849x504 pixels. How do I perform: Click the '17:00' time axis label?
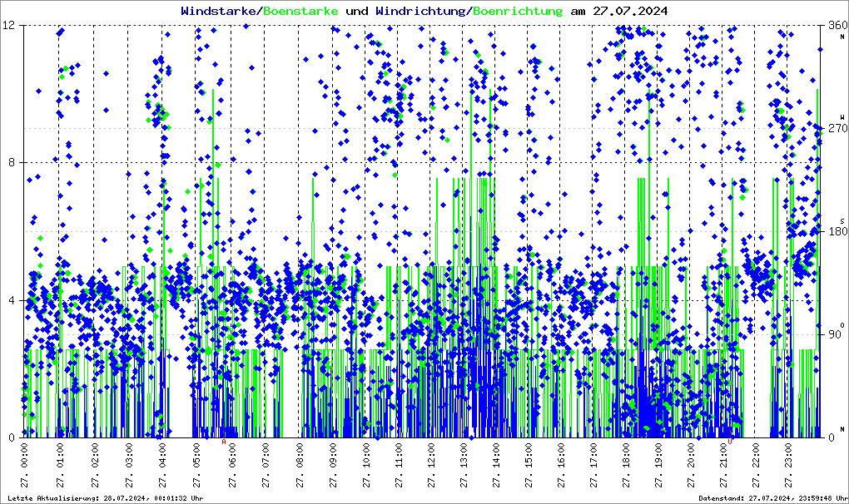coord(594,457)
